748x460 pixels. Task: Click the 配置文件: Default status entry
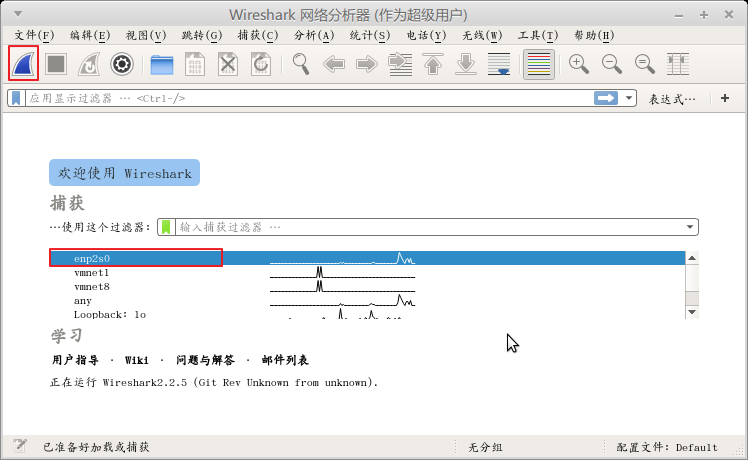[667, 447]
